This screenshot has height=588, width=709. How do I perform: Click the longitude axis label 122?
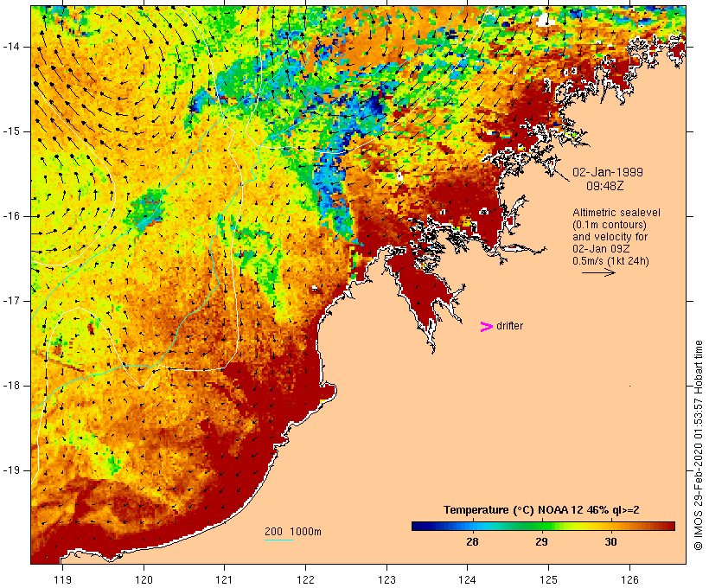point(305,579)
